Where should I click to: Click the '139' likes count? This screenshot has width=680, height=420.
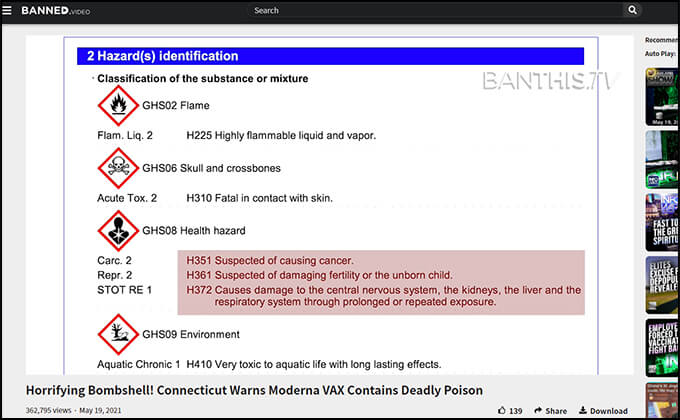(x=516, y=411)
